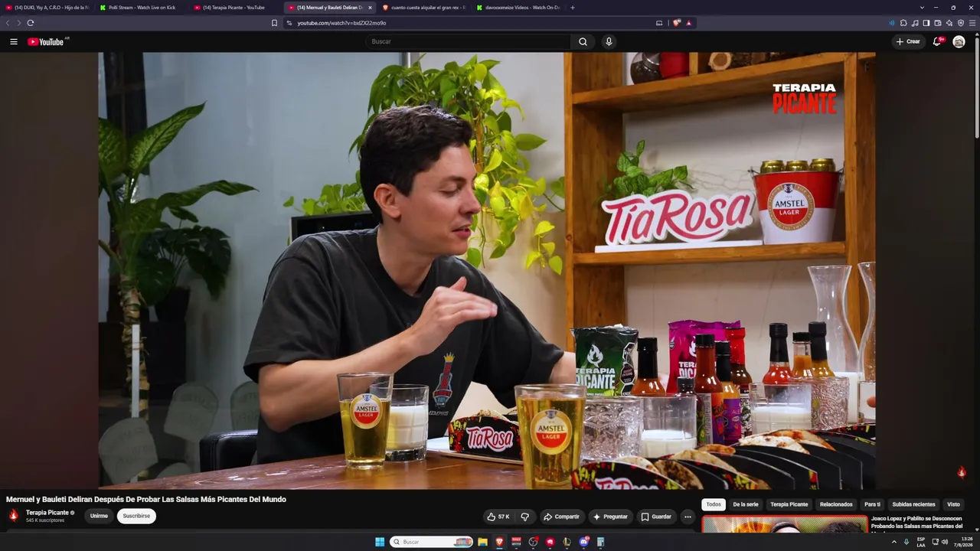
Task: Select the Todos filter chip
Action: pos(714,504)
